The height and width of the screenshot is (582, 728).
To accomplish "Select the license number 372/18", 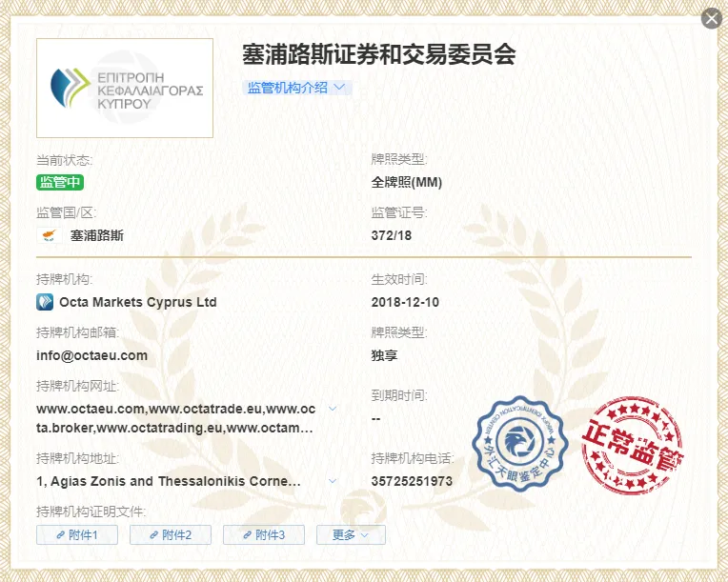I will pyautogui.click(x=392, y=235).
